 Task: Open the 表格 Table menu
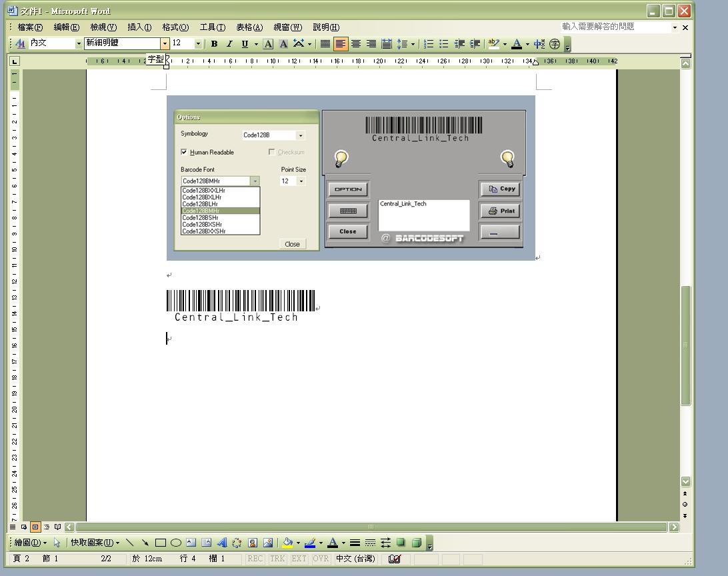tap(249, 27)
